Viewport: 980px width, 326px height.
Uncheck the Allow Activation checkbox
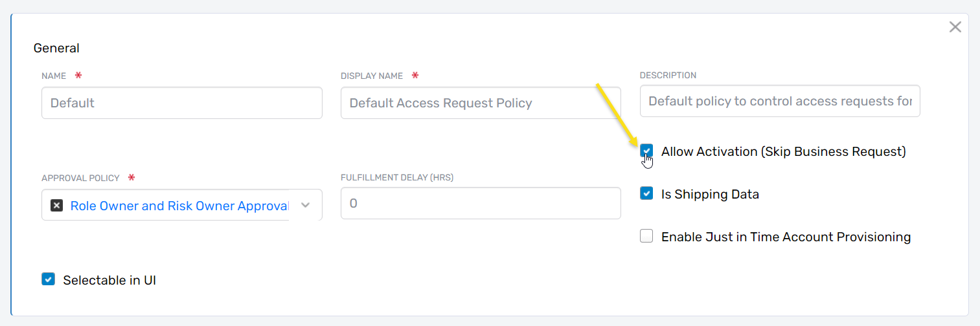point(646,151)
